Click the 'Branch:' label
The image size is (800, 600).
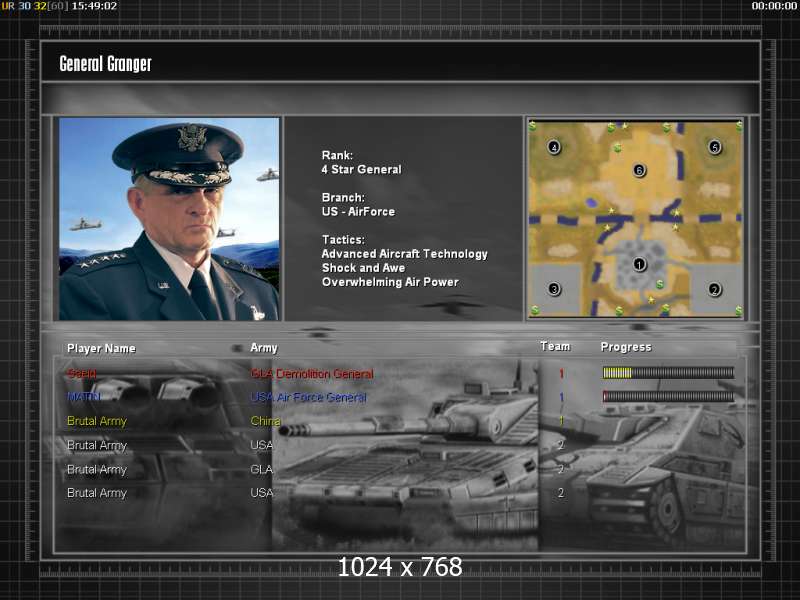pos(343,197)
